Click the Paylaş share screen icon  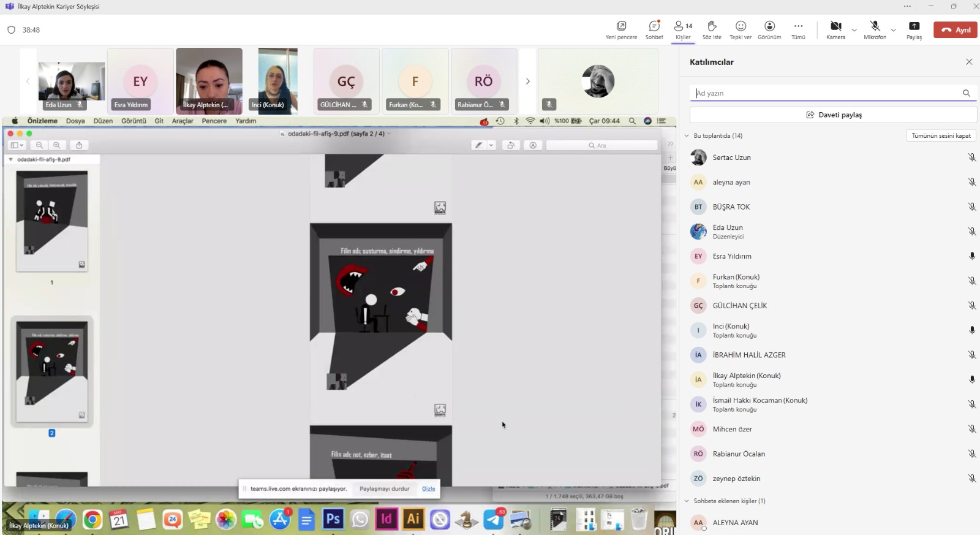914,26
